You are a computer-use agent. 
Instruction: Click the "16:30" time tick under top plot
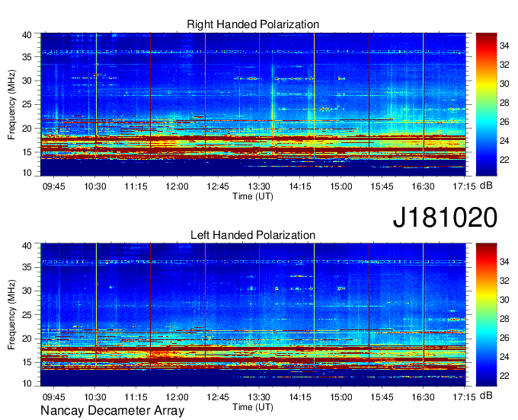423,186
